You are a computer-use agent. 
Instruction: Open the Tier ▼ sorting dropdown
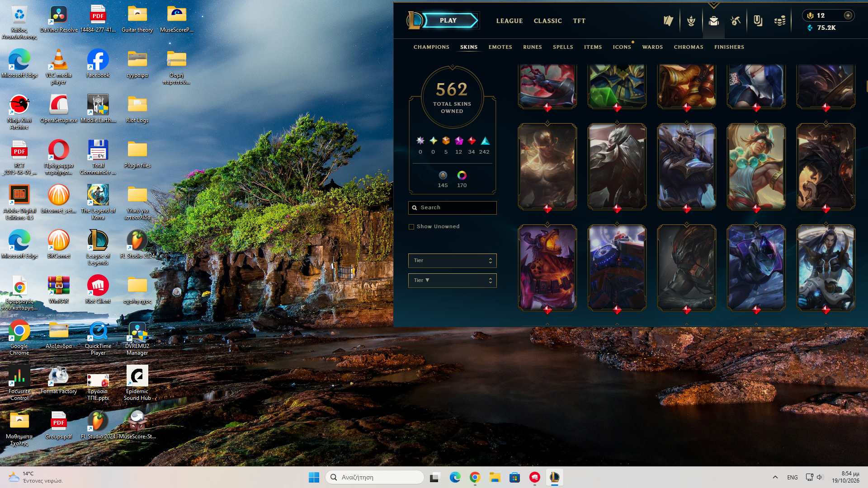(x=452, y=281)
